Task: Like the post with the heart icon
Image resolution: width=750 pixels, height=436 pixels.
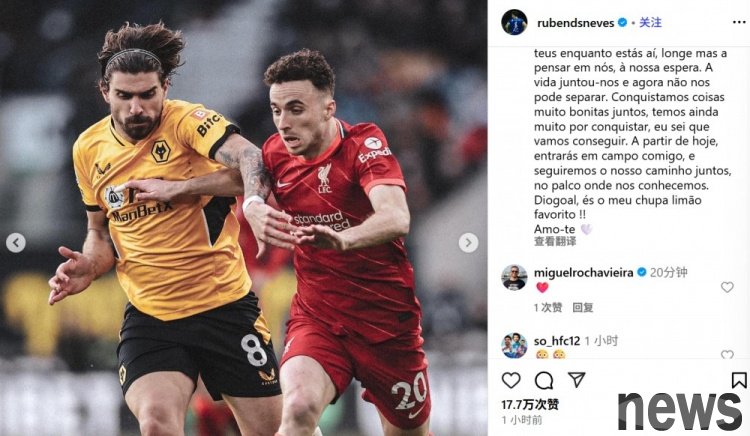Action: pos(511,380)
